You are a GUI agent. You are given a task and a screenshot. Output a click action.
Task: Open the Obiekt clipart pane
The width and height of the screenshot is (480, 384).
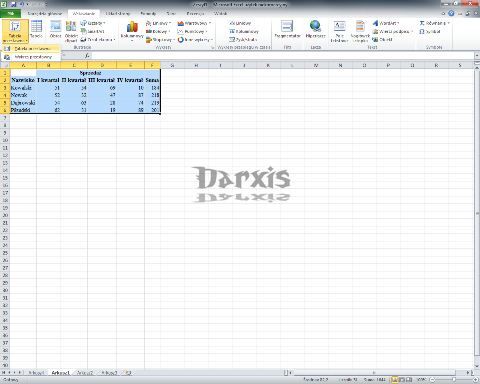(x=71, y=31)
